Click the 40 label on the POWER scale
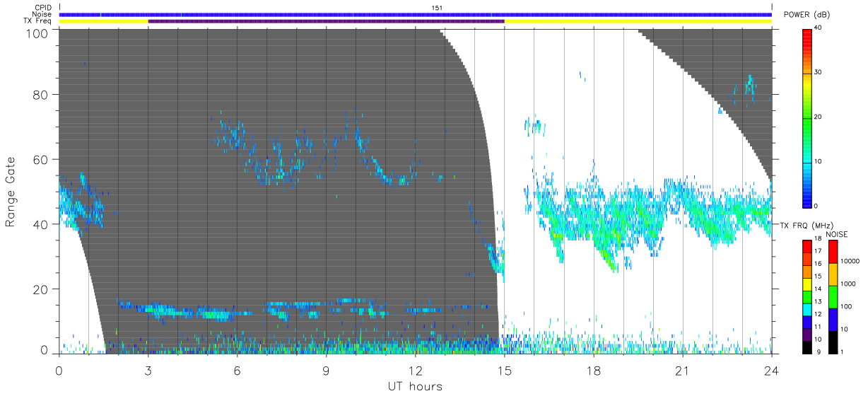This screenshot has width=868, height=401. (x=818, y=29)
